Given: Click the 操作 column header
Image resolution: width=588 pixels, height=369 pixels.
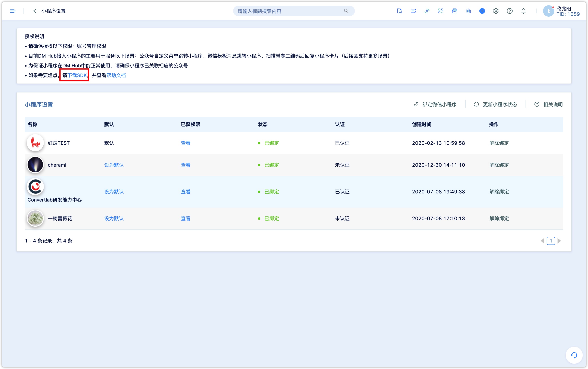Looking at the screenshot, I should [x=494, y=124].
